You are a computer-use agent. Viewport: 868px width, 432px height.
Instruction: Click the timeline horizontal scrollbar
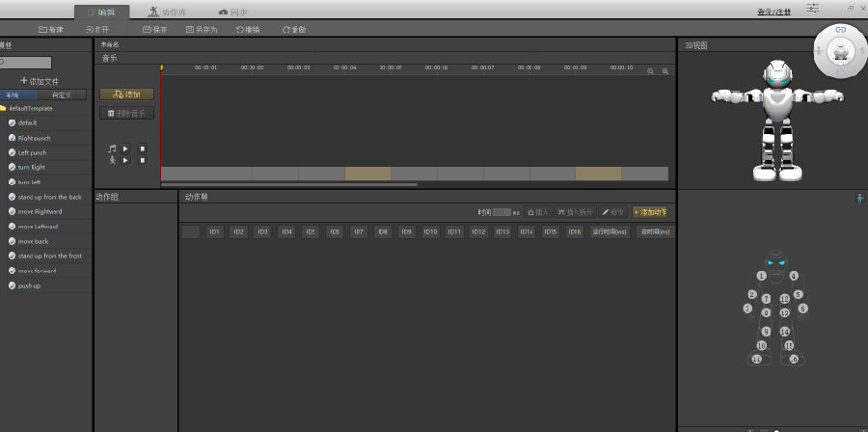289,184
